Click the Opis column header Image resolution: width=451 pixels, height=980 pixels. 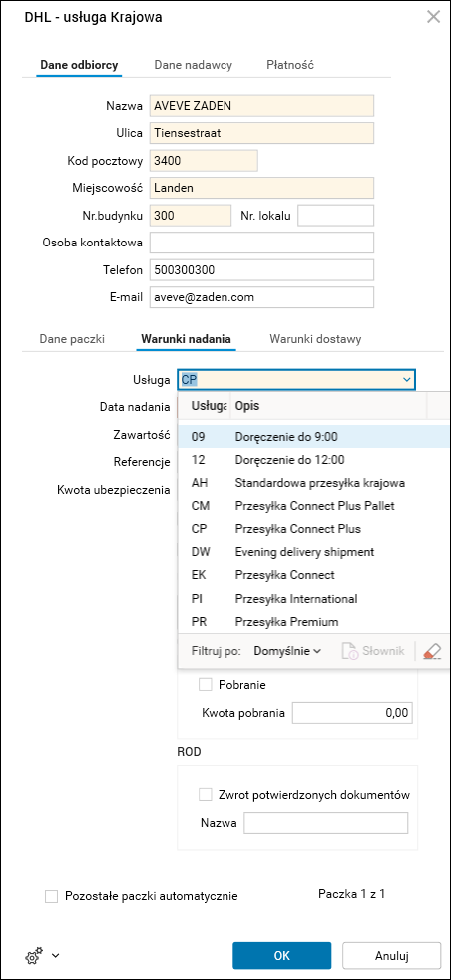click(328, 406)
